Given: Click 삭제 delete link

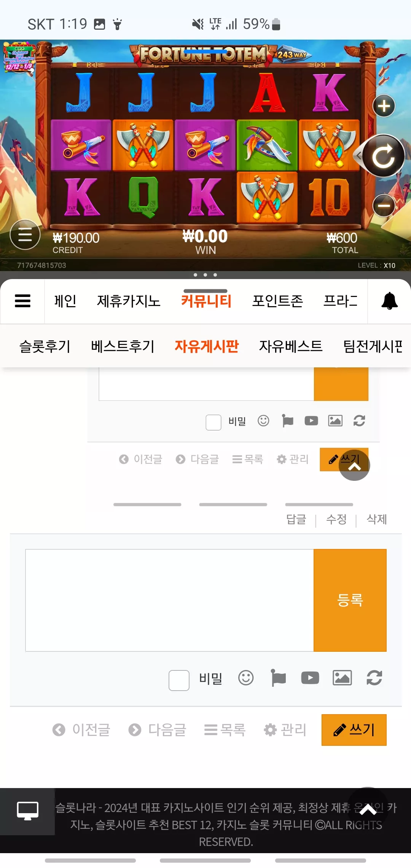Looking at the screenshot, I should 377,519.
